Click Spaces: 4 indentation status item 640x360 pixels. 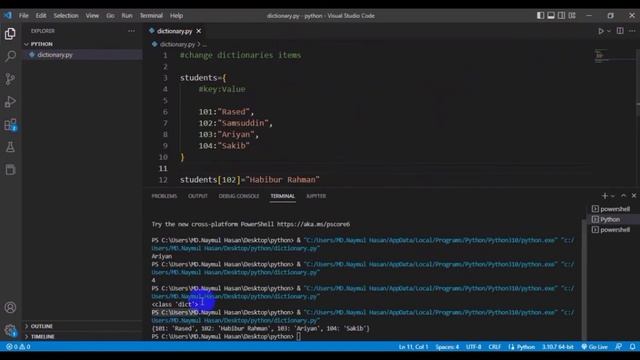[447, 347]
